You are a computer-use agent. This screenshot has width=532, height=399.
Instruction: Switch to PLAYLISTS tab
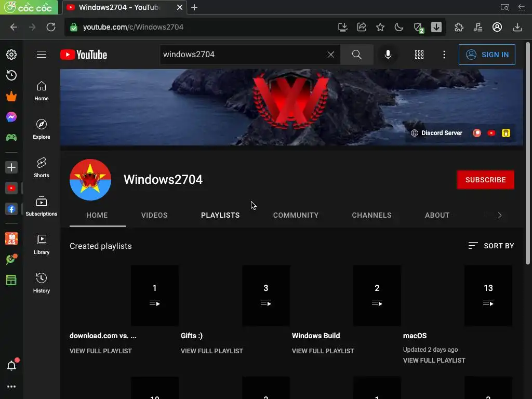pos(220,215)
